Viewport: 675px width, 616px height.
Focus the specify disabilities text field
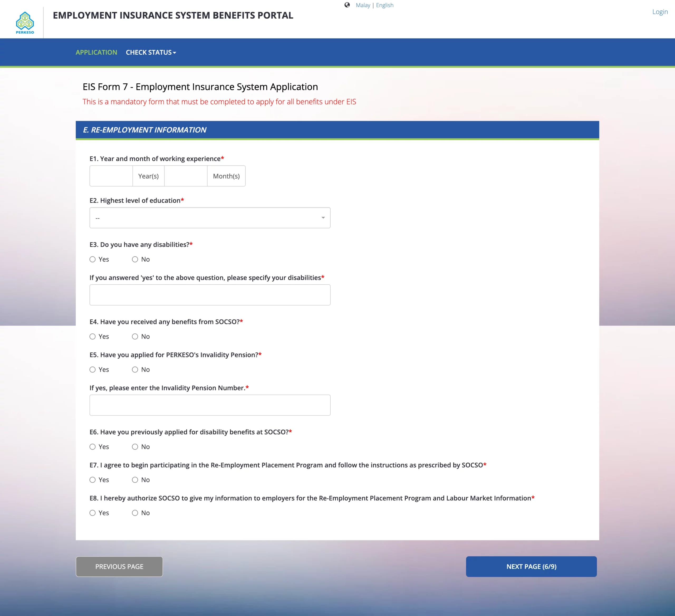point(210,295)
